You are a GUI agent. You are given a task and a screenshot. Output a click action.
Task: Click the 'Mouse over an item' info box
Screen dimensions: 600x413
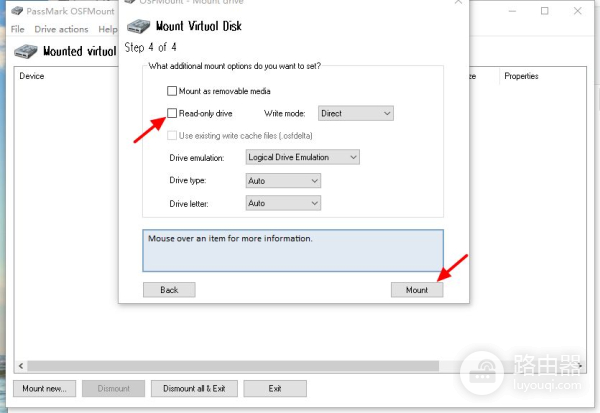click(293, 251)
